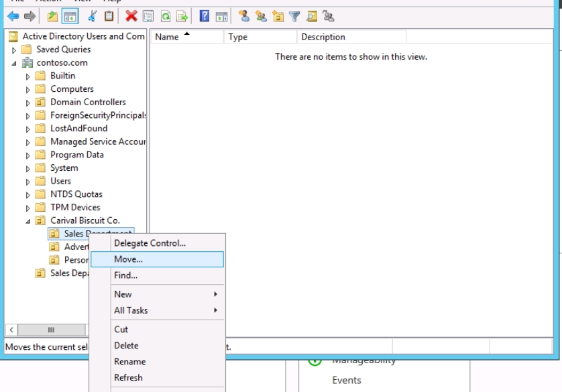The image size is (562, 392).
Task: Click the Filter funnel toolbar icon
Action: click(294, 16)
